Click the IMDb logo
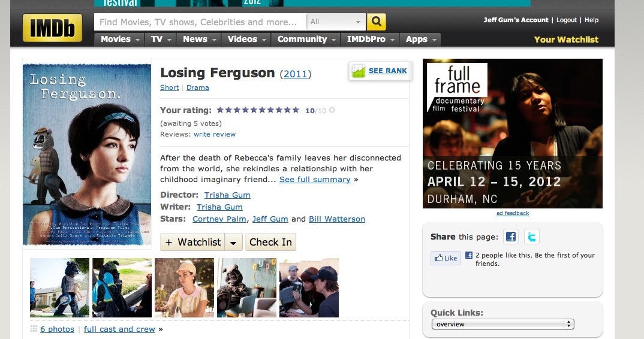Viewport: 644px width, 339px height. pos(52,28)
